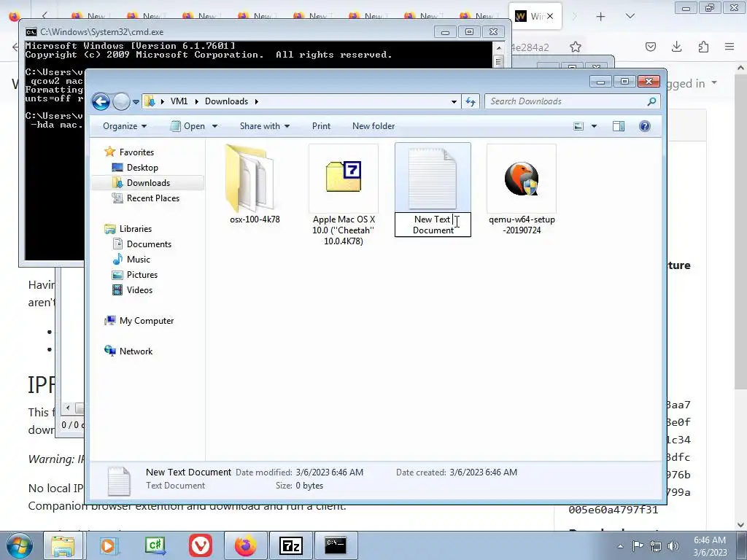The image size is (747, 560).
Task: Open Firefox list all tabs dropdown
Action: coord(630,16)
